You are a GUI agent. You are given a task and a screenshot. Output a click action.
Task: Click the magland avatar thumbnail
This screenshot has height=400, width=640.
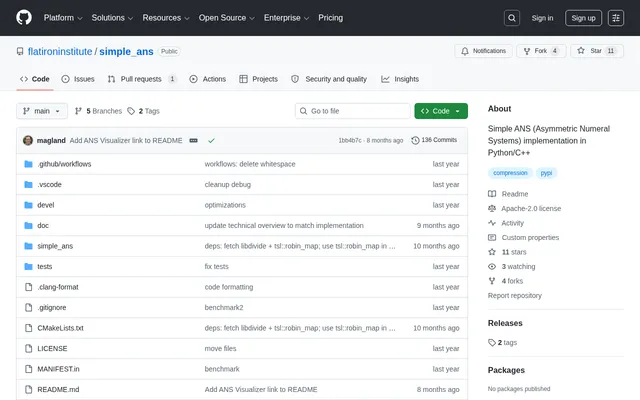(28, 140)
